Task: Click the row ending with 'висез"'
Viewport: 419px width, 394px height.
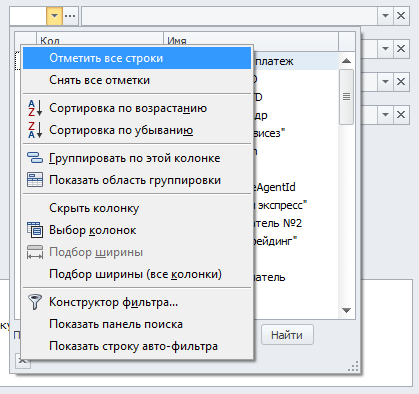Action: (x=296, y=133)
